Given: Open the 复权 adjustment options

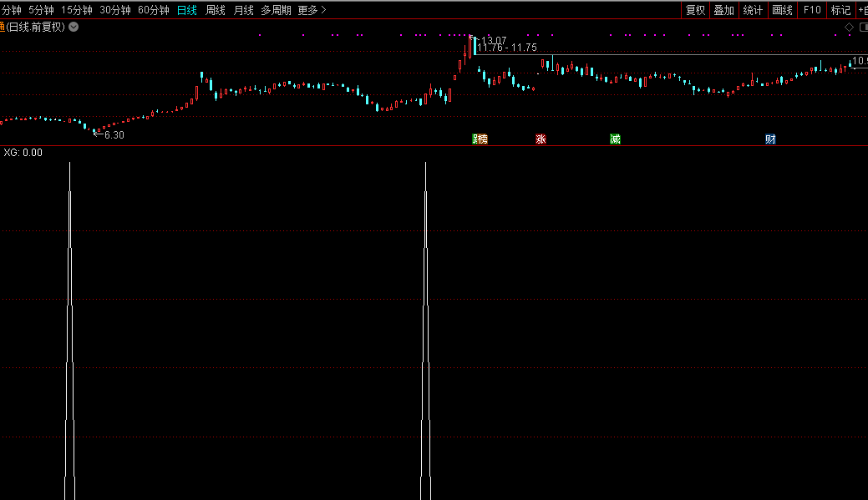Looking at the screenshot, I should 695,10.
